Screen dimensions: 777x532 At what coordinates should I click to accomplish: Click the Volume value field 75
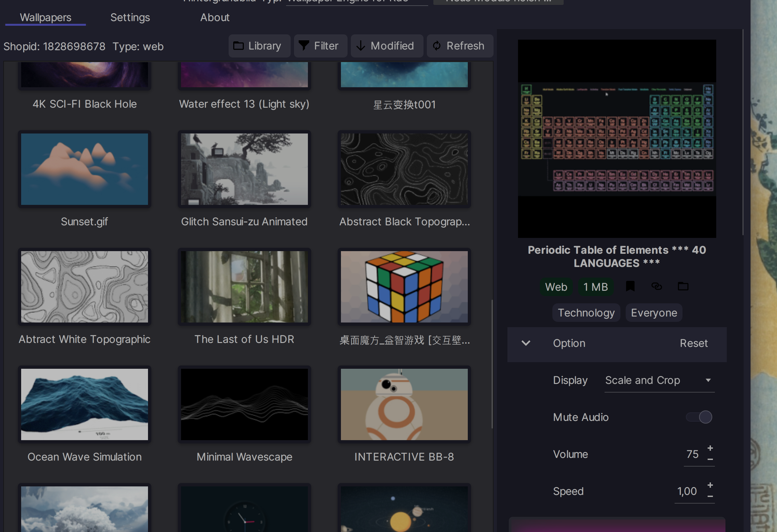point(693,454)
